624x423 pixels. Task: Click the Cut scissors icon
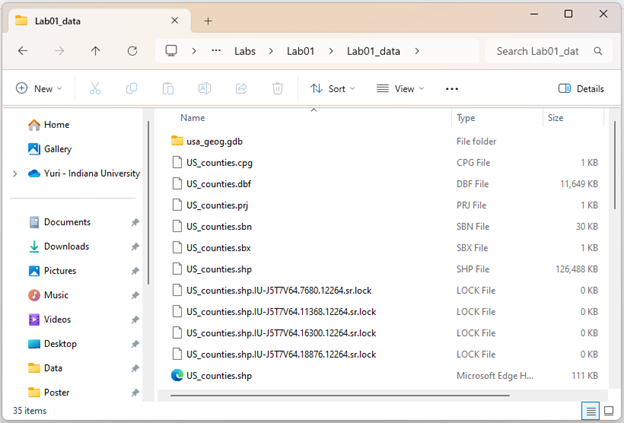click(x=95, y=88)
